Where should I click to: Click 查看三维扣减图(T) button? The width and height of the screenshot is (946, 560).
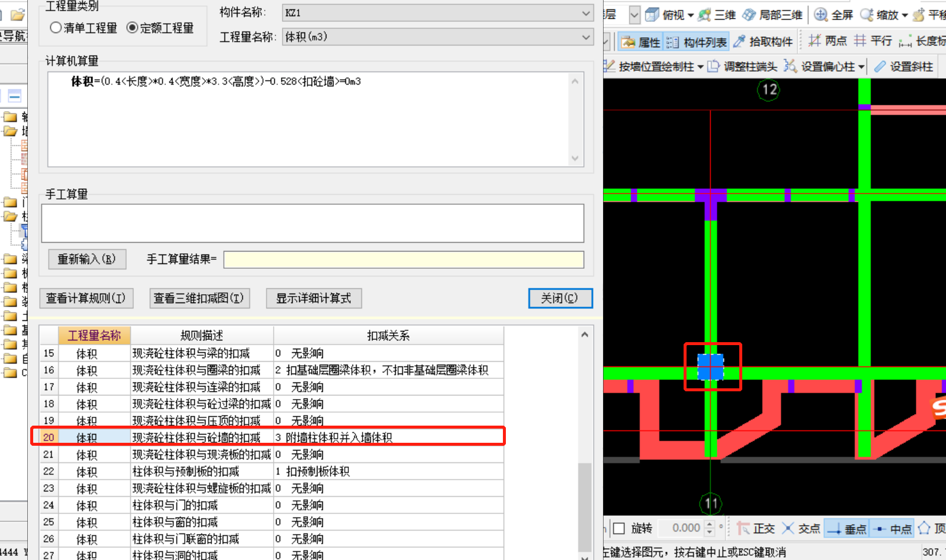pos(199,298)
